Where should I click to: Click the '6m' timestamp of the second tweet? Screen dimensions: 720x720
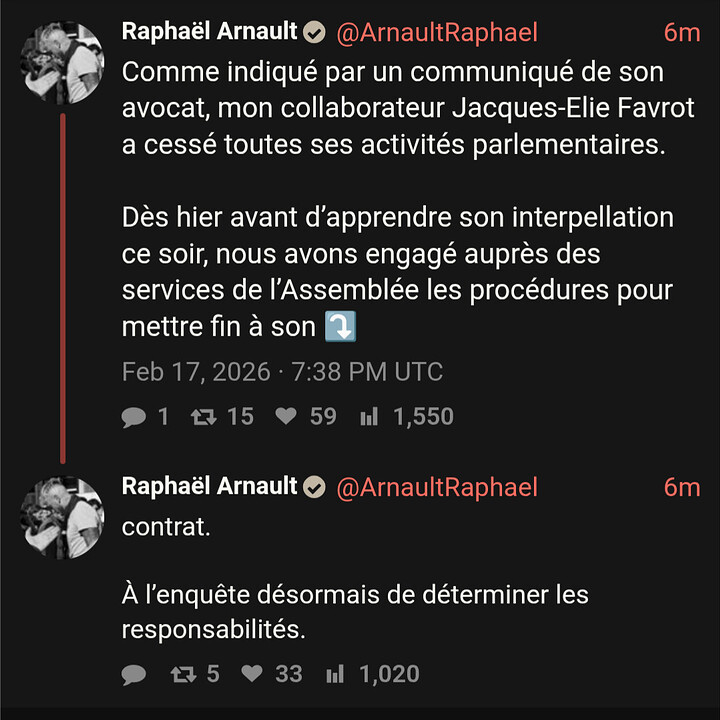tap(682, 488)
